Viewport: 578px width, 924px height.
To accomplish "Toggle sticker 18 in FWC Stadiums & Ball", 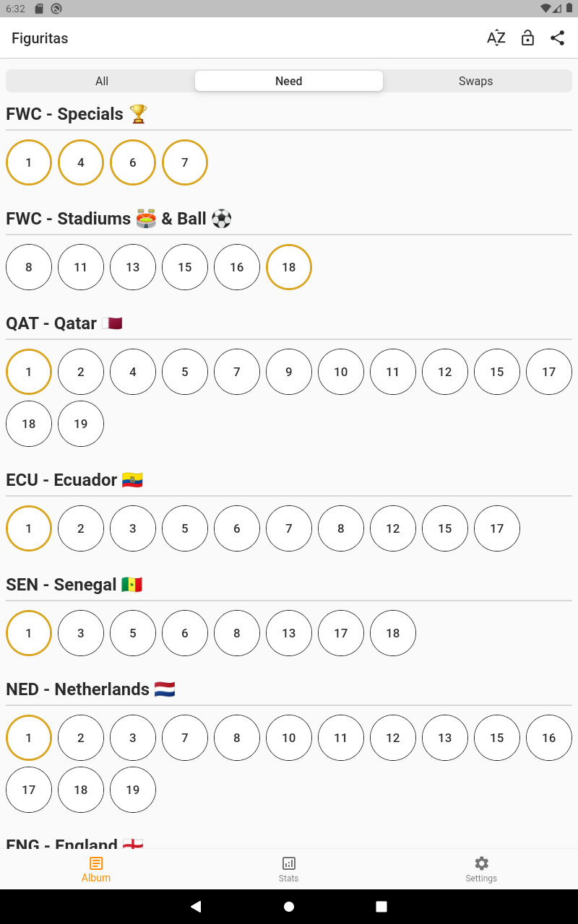I will [x=289, y=267].
